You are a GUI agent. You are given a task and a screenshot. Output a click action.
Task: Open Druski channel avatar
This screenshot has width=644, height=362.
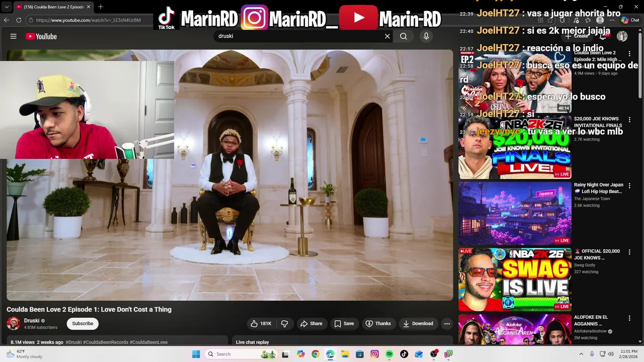pos(14,323)
